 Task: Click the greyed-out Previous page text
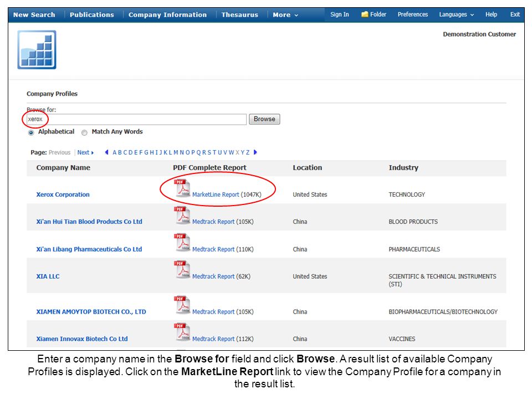pos(59,152)
